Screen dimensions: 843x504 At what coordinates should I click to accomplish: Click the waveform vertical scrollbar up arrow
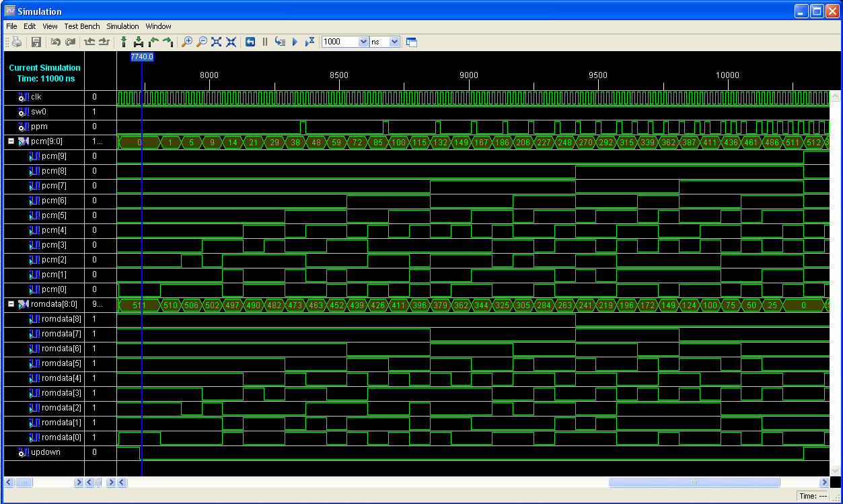[x=835, y=96]
